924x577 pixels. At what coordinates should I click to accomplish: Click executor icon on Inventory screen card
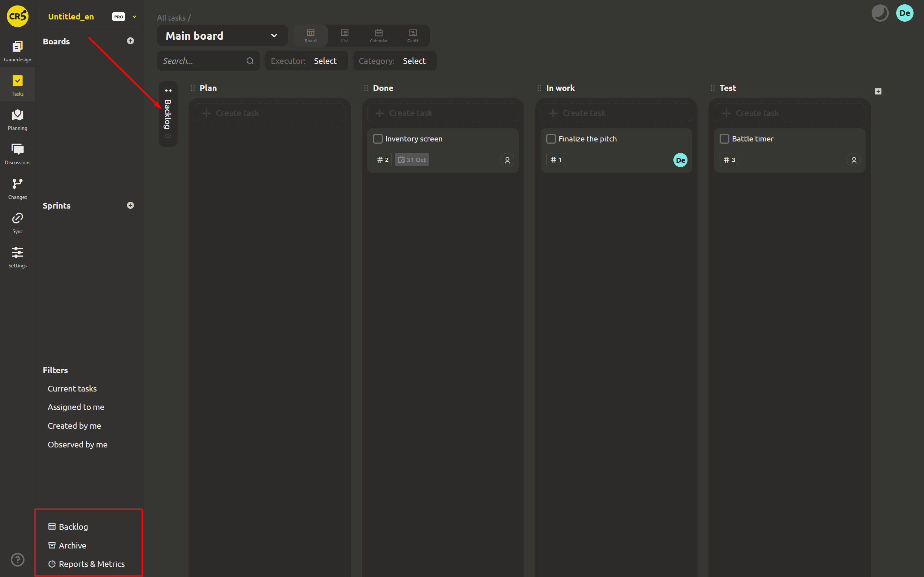click(507, 160)
